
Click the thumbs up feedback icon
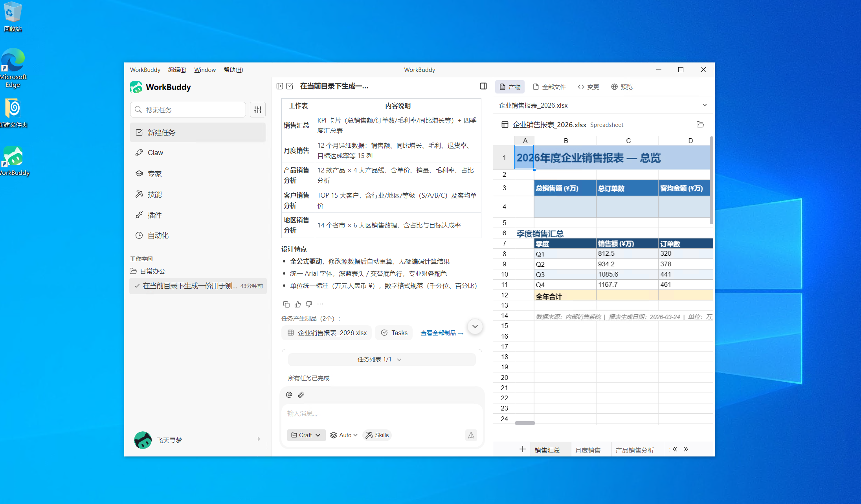(297, 304)
